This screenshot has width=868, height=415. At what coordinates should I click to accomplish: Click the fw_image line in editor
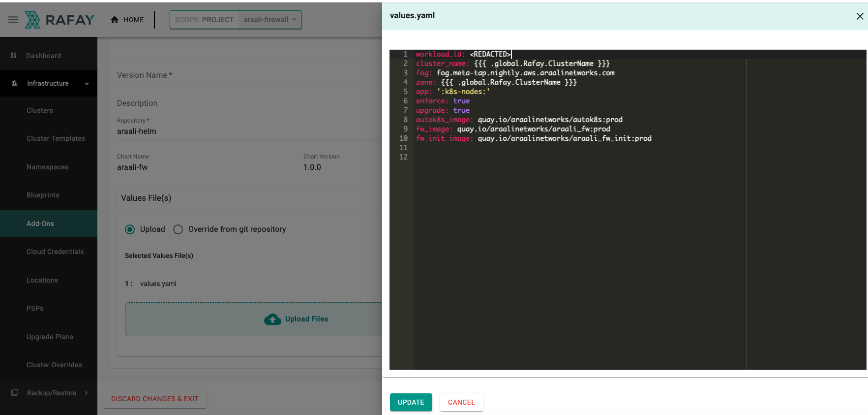pyautogui.click(x=513, y=129)
